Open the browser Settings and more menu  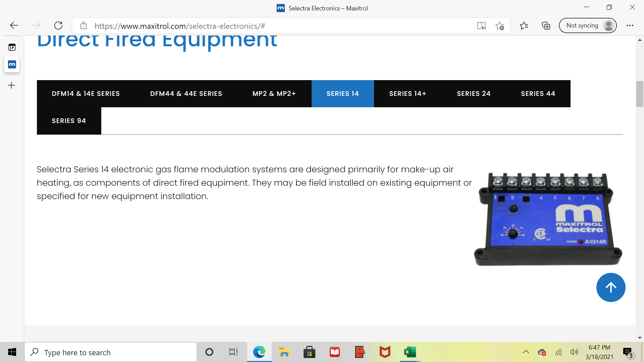tap(630, 25)
